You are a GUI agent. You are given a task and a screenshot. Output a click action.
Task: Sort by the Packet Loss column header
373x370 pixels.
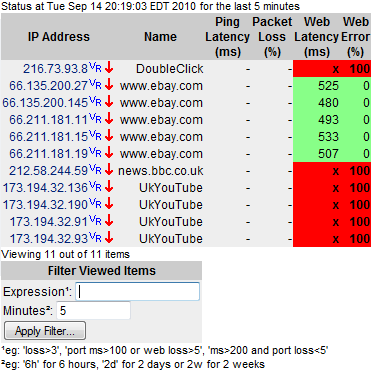click(x=272, y=37)
